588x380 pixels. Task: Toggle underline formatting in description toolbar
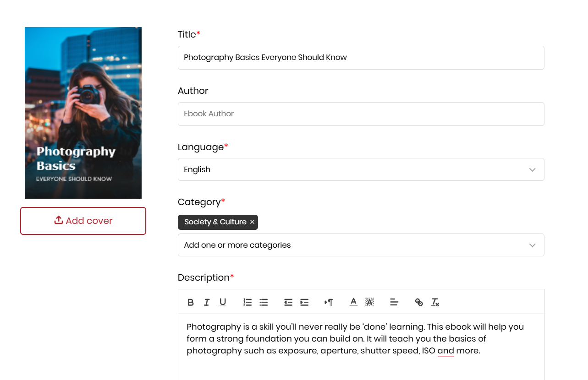(223, 302)
